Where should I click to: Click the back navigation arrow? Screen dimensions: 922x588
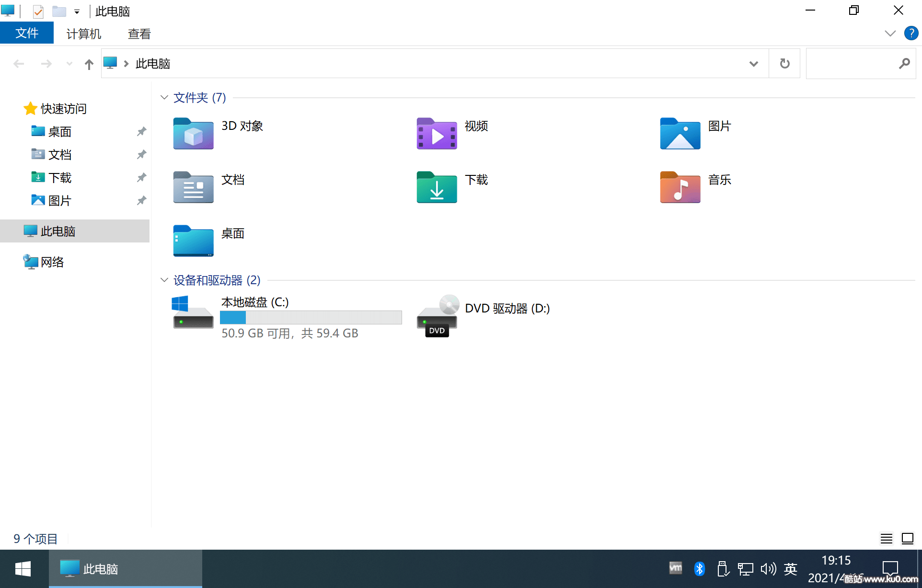click(19, 64)
